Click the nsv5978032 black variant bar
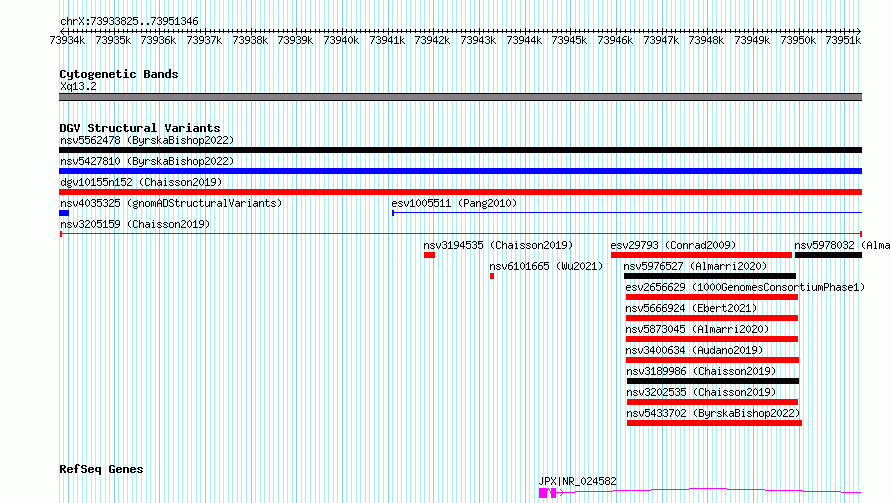Image resolution: width=890 pixels, height=503 pixels. pyautogui.click(x=828, y=255)
